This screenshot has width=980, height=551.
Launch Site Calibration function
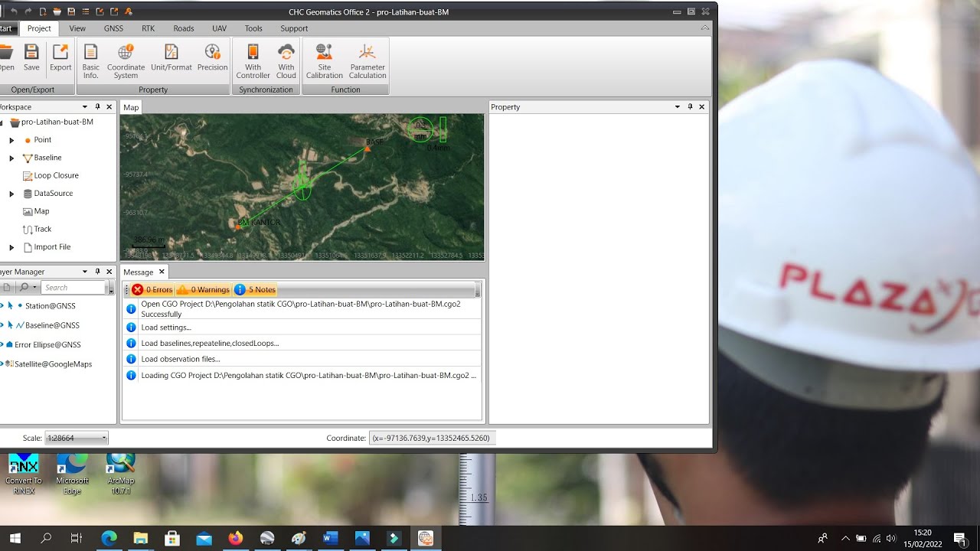point(325,61)
